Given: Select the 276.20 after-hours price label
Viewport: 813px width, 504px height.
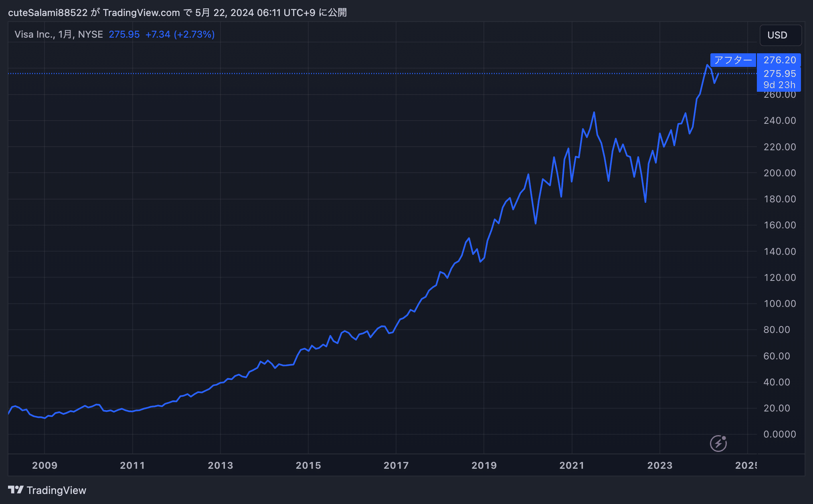Looking at the screenshot, I should click(x=779, y=60).
